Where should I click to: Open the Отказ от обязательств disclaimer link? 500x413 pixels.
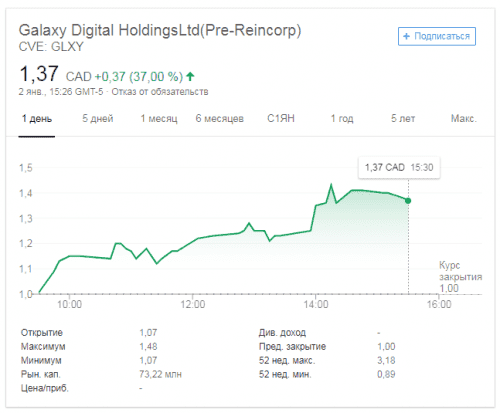pyautogui.click(x=160, y=92)
